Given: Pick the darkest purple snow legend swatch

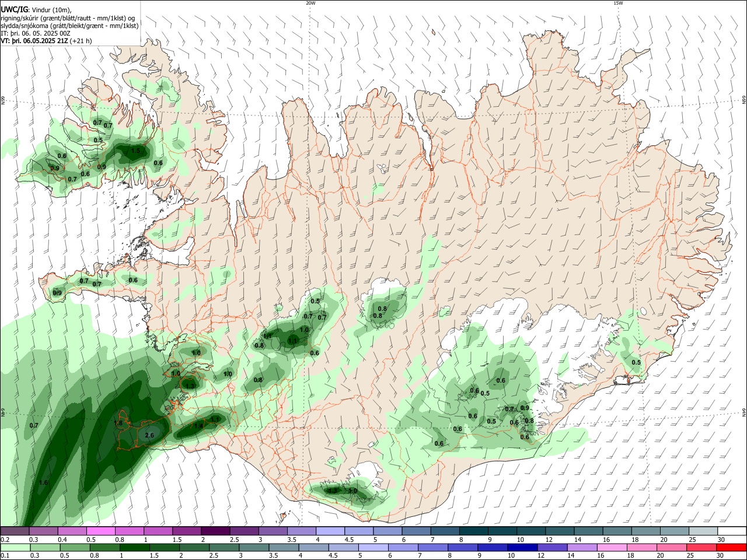Looking at the screenshot, I should pyautogui.click(x=215, y=531).
